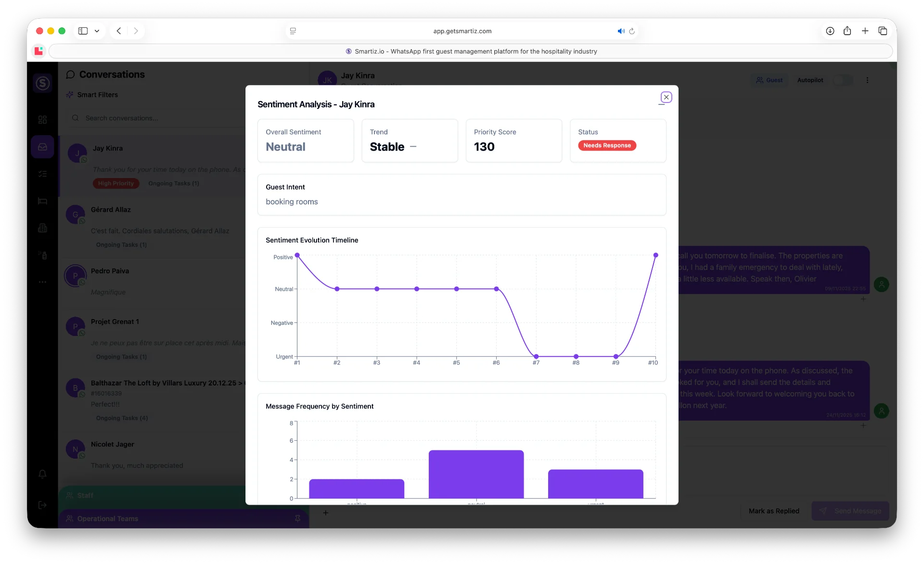Show the tab overview icon
This screenshot has height=564, width=924.
883,31
